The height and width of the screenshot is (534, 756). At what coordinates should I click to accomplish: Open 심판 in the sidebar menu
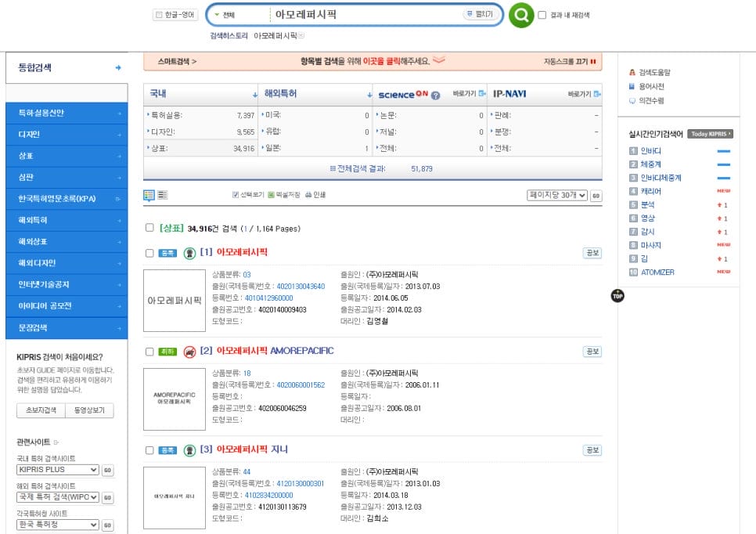point(67,177)
